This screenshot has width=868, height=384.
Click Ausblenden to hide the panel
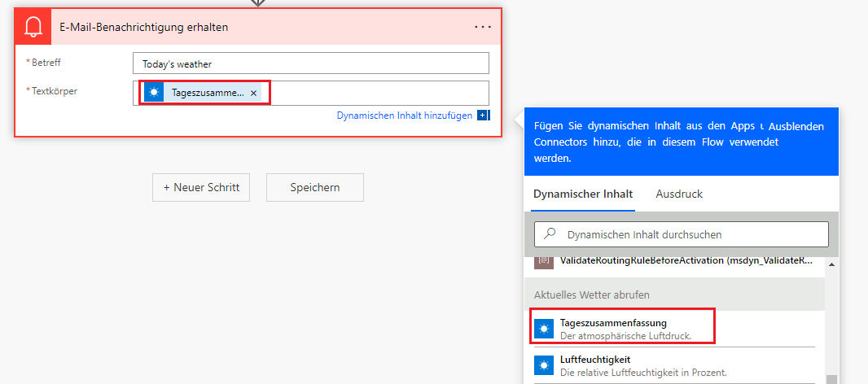pyautogui.click(x=796, y=126)
